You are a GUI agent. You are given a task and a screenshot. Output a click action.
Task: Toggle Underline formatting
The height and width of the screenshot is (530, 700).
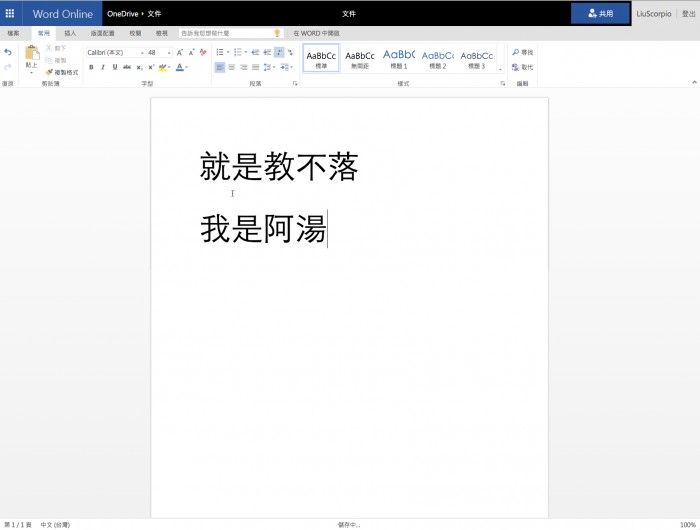pos(115,67)
